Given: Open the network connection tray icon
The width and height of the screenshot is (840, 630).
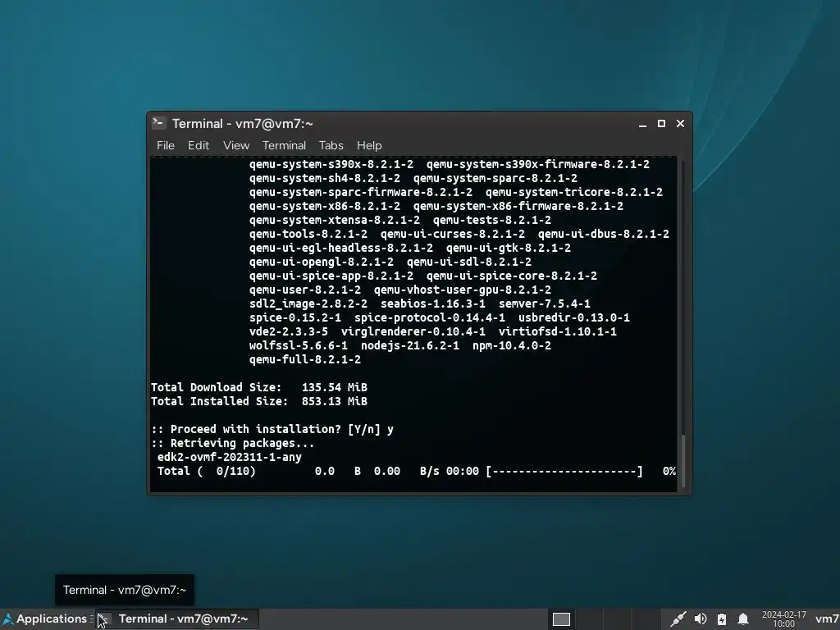Looking at the screenshot, I should (x=678, y=619).
